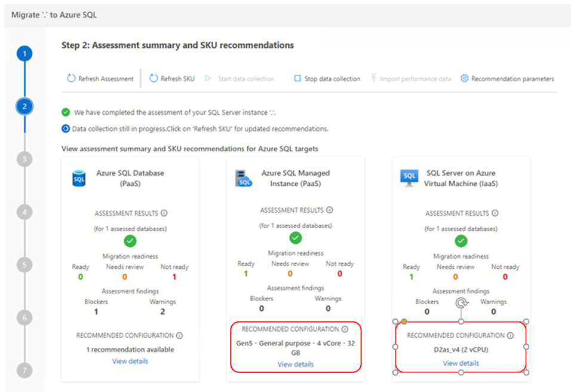Select Azure SQL Database (PaaS) card title
Viewport: 571px width, 392px height.
coord(130,178)
